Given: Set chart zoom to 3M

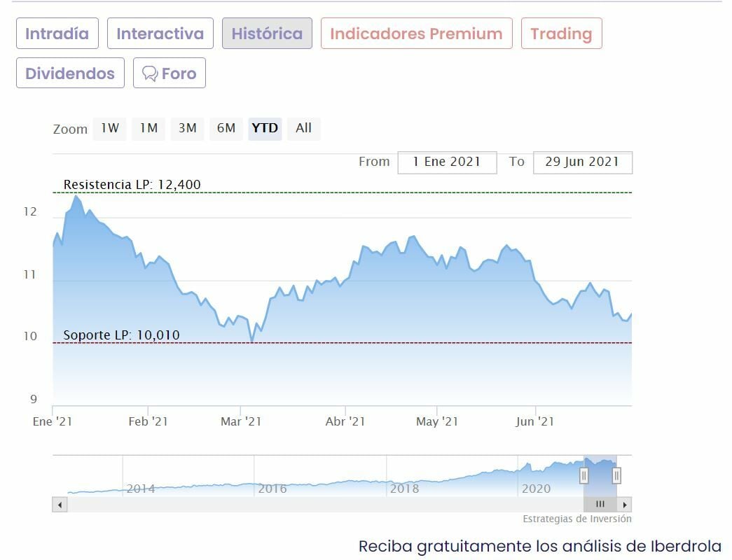Looking at the screenshot, I should (187, 128).
